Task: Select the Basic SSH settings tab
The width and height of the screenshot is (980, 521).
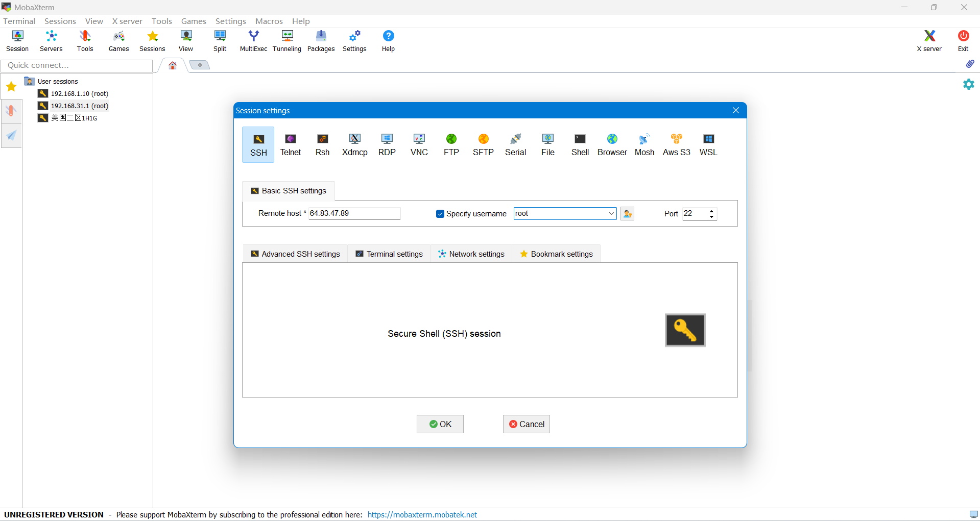Action: click(x=289, y=191)
